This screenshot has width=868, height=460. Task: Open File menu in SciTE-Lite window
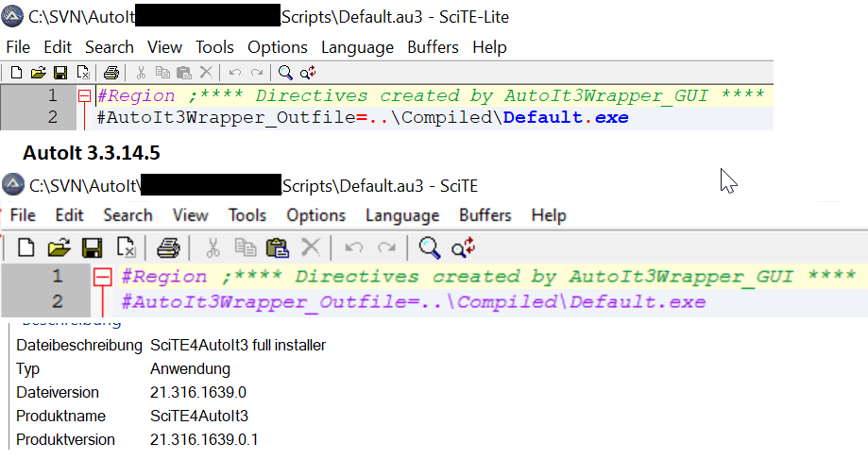pos(18,47)
